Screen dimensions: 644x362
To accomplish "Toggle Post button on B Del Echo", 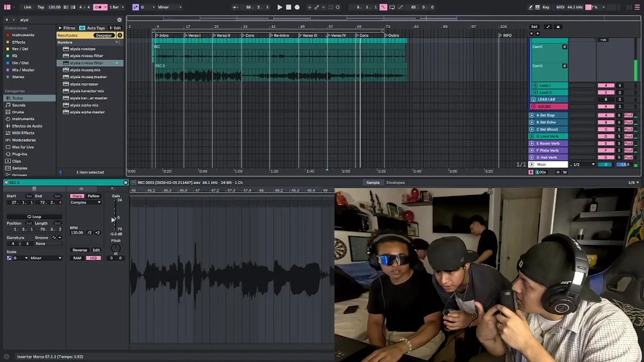I will 628,122.
